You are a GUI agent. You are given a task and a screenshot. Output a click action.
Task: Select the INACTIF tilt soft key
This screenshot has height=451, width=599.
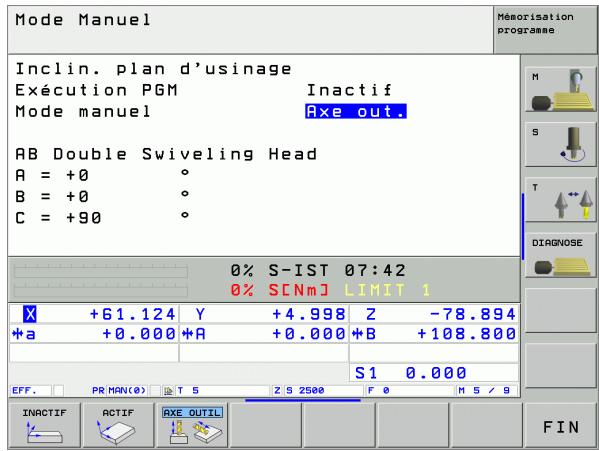pos(44,425)
